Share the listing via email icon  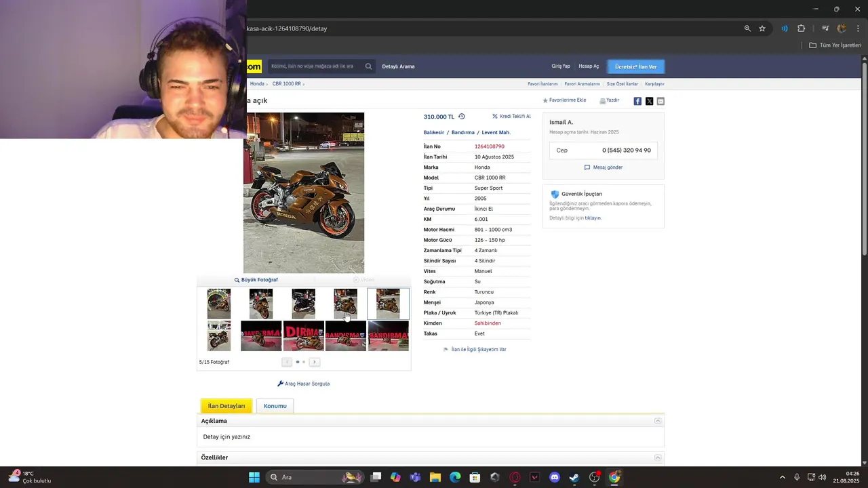(x=660, y=101)
